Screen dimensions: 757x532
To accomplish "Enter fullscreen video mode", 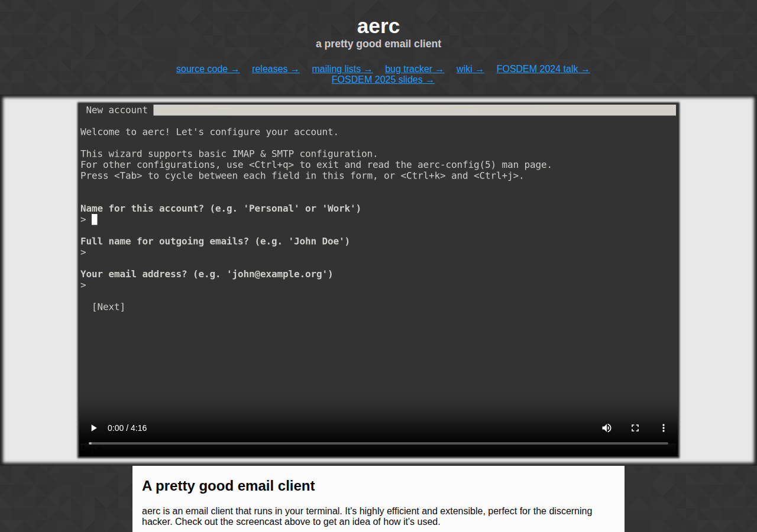I will [635, 428].
